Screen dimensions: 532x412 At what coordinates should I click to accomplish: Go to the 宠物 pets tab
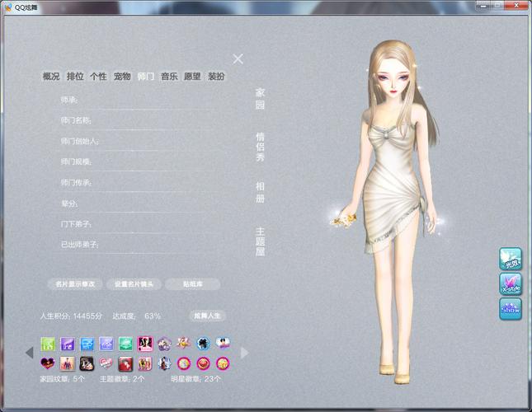(x=122, y=77)
